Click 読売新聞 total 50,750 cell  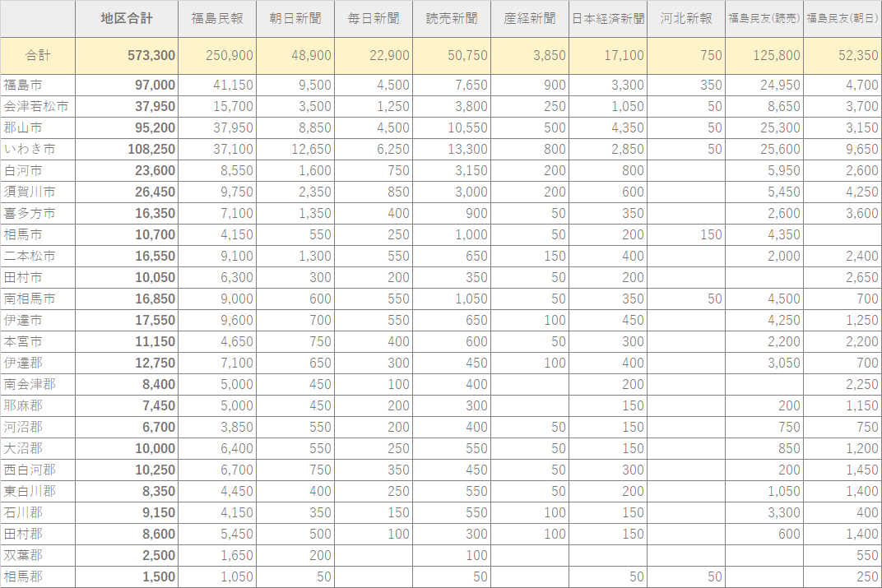click(452, 56)
